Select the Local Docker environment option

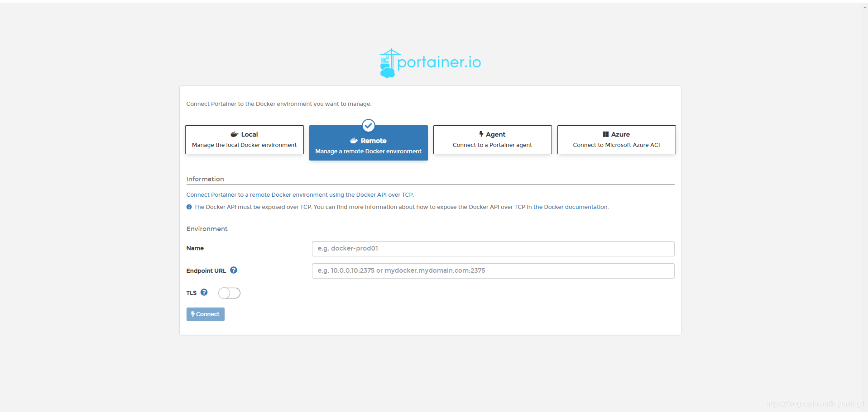click(x=245, y=140)
